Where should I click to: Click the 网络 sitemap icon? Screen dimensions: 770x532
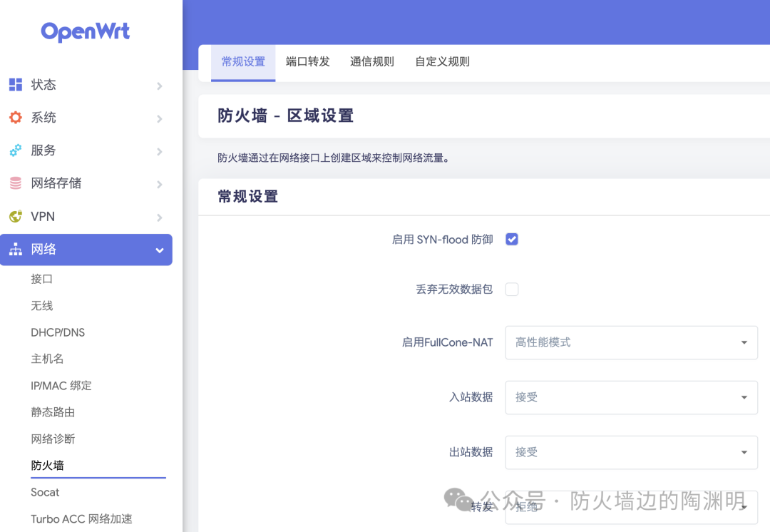tap(16, 249)
